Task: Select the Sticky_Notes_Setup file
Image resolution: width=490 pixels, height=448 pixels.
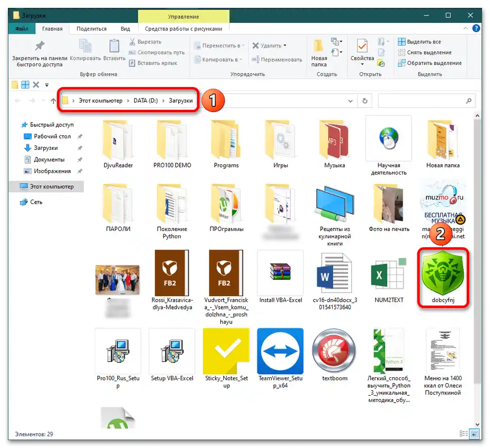Action: 226,358
